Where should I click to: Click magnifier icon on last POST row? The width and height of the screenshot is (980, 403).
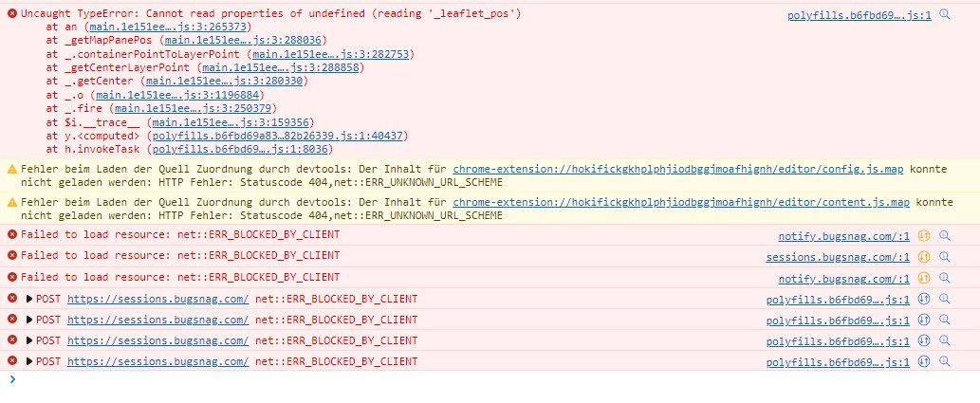click(x=944, y=361)
